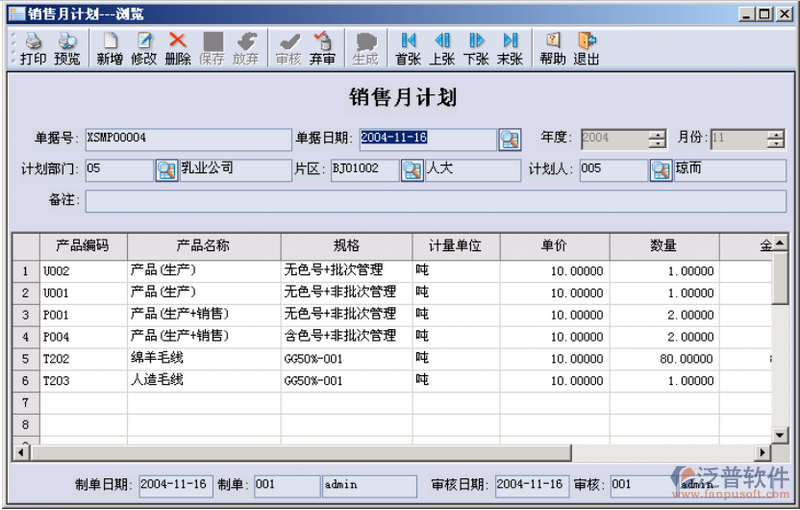Click the 产品名称 column header
This screenshot has width=800, height=510.
coord(203,246)
